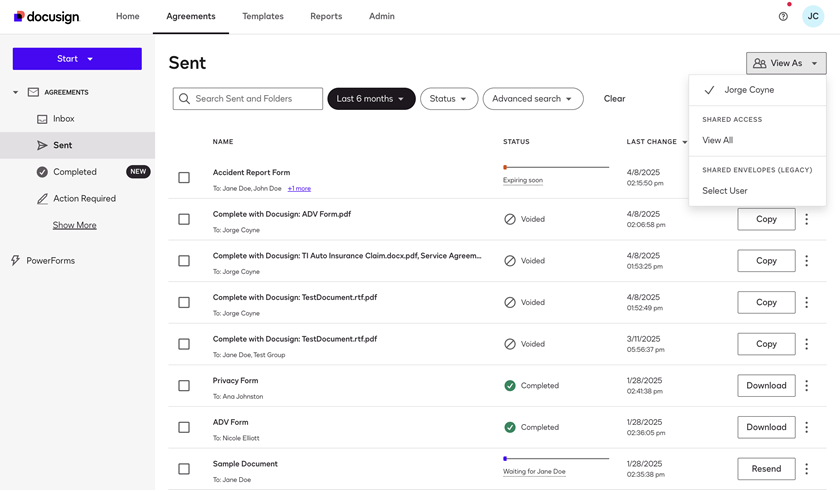Open the help question mark icon
The image size is (840, 491).
pos(783,17)
